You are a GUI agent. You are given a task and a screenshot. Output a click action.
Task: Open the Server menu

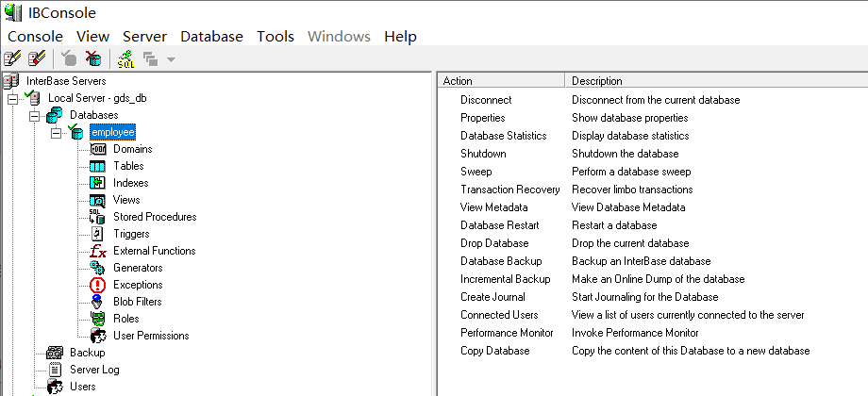coord(145,37)
